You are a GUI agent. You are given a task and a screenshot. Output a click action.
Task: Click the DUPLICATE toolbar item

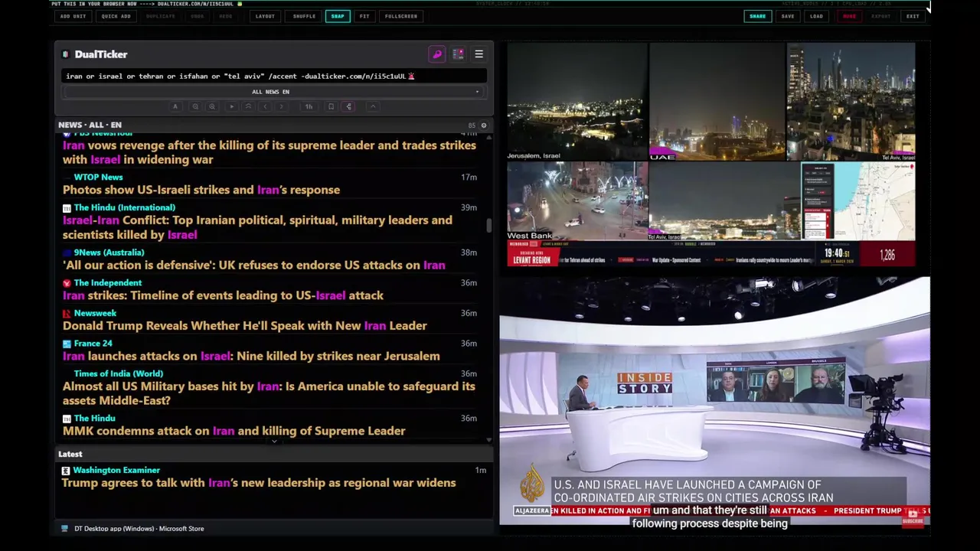click(160, 16)
